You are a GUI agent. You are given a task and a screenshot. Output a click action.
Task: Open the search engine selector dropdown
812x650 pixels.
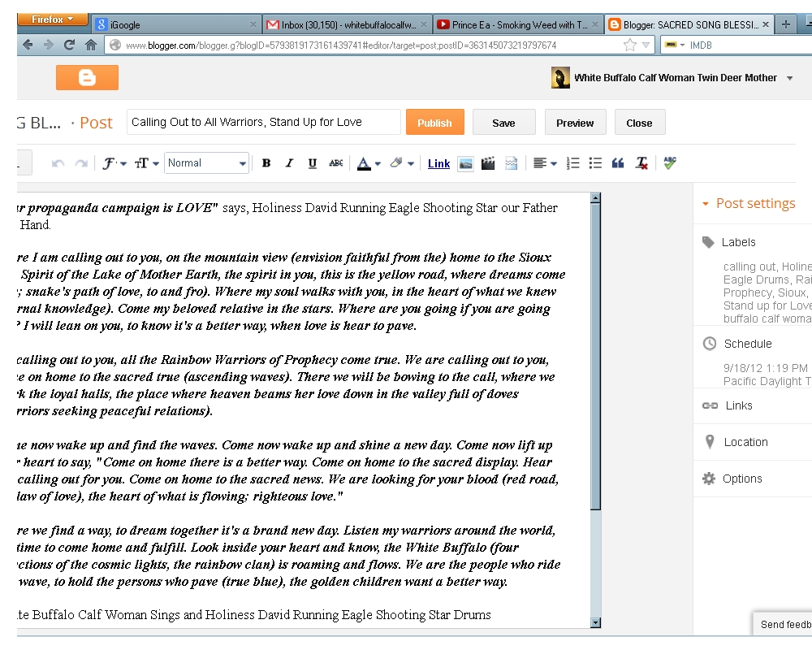pyautogui.click(x=675, y=45)
